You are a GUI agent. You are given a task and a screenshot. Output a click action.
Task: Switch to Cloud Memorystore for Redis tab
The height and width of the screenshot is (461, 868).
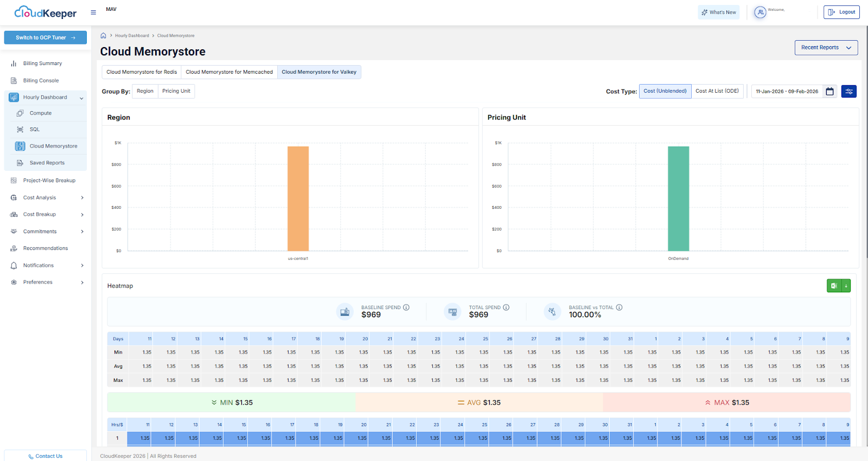coord(142,72)
